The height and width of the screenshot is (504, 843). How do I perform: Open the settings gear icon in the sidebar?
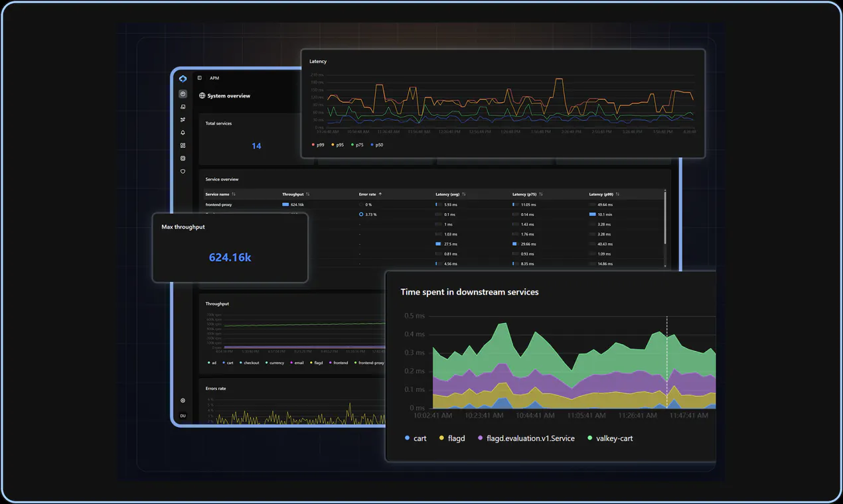[x=183, y=401]
